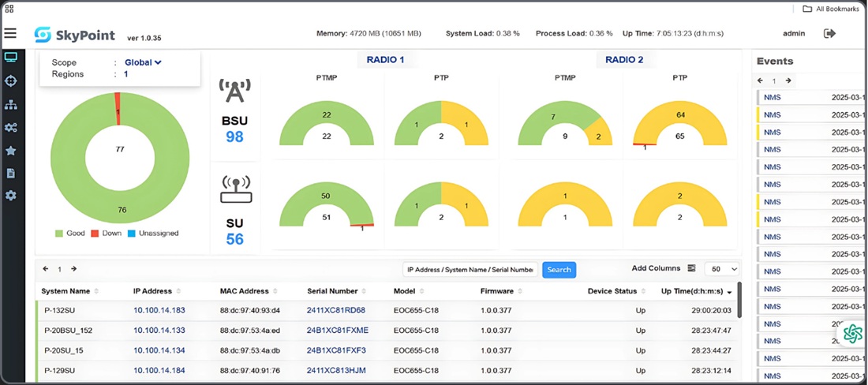Expand the Global scope dropdown
Image resolution: width=868 pixels, height=385 pixels.
click(143, 62)
